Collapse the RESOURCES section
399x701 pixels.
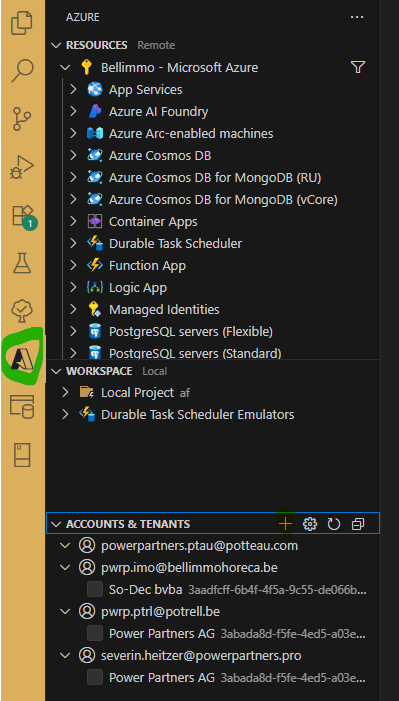[56, 45]
